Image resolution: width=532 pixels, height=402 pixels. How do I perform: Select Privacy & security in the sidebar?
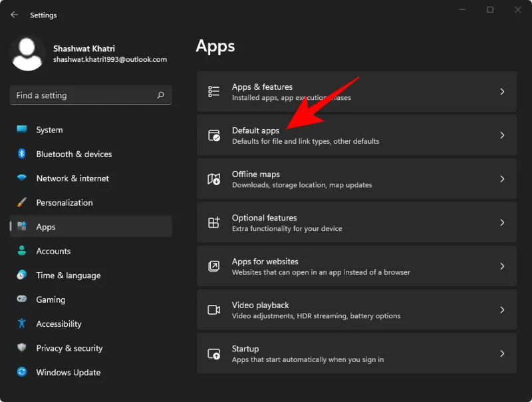tap(68, 347)
